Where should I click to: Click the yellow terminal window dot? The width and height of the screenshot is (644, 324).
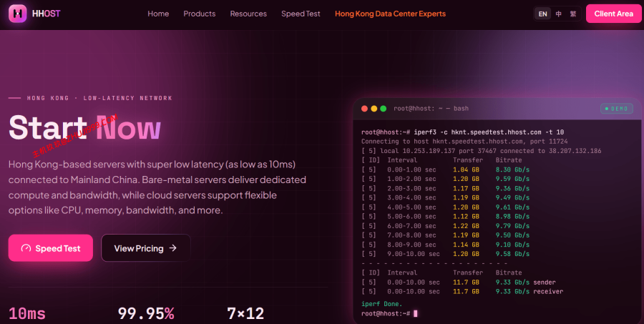click(x=374, y=109)
